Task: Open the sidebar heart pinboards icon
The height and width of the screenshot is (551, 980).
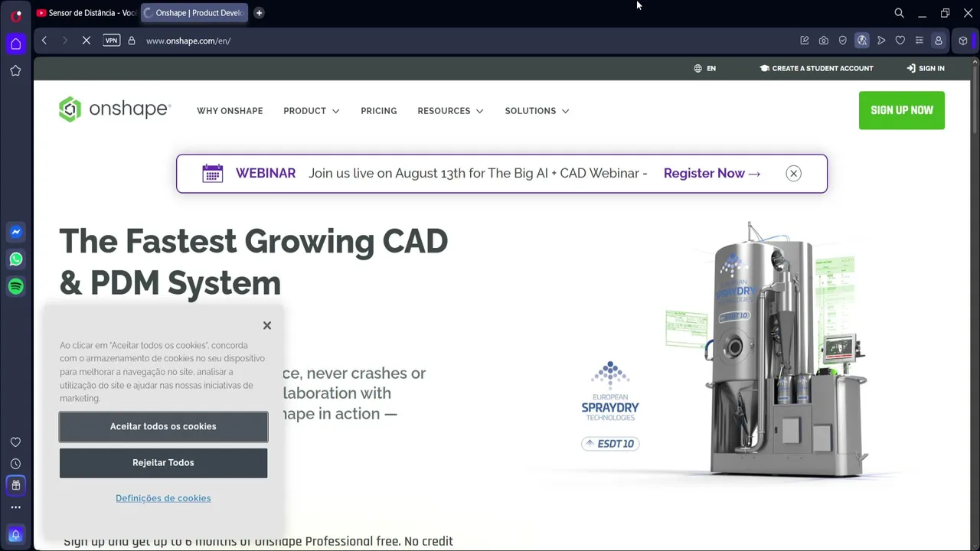Action: coord(15,442)
